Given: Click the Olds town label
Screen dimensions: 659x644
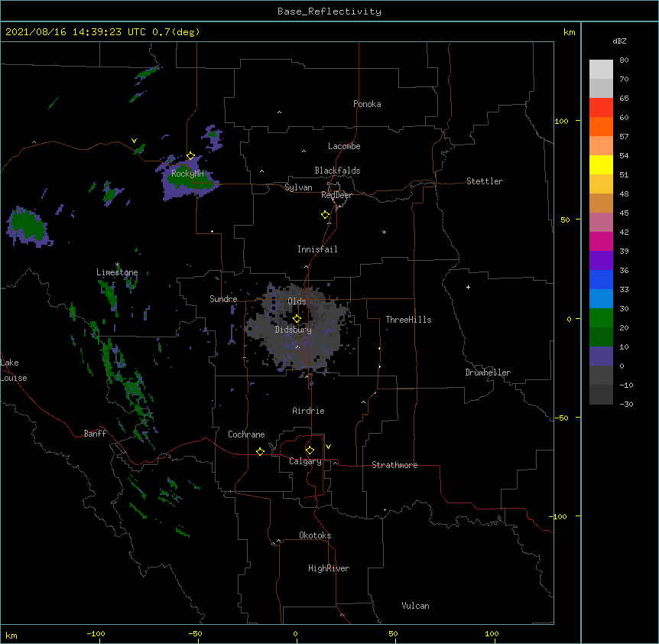Looking at the screenshot, I should pyautogui.click(x=297, y=301).
